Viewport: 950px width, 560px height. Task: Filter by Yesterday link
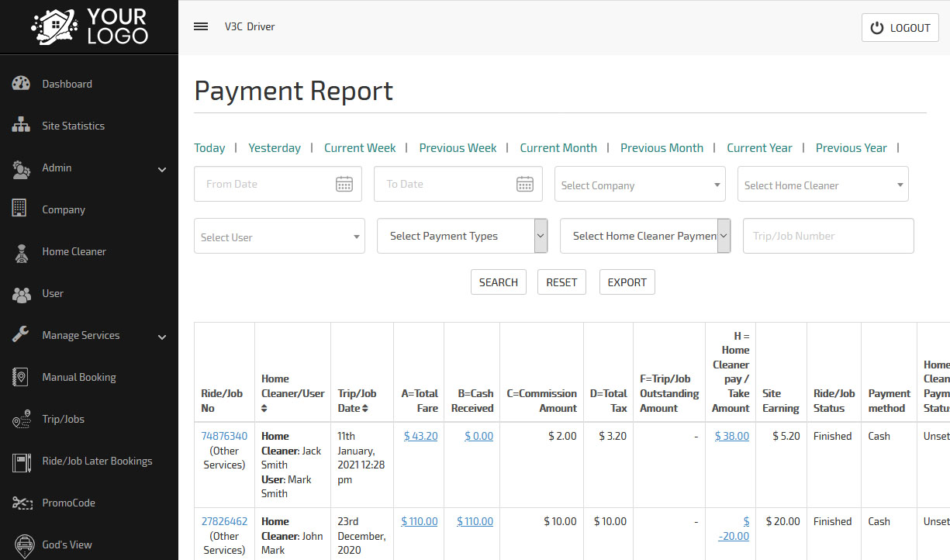[x=275, y=148]
